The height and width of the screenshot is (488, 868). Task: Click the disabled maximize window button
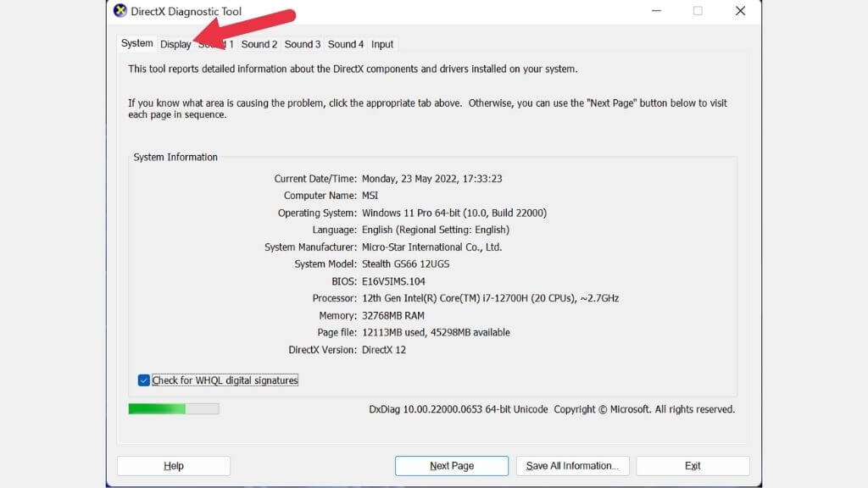(698, 11)
